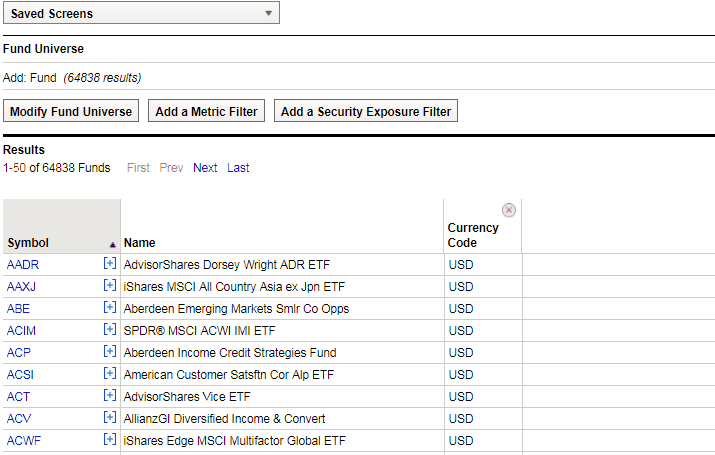Expand the plus icon for ACT
The height and width of the screenshot is (455, 715).
point(109,395)
